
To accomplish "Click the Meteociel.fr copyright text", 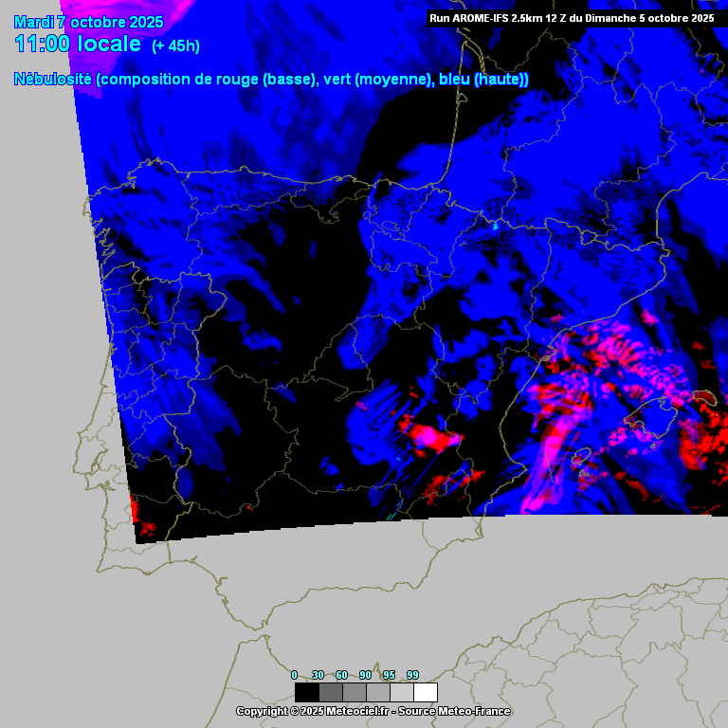I will click(313, 711).
